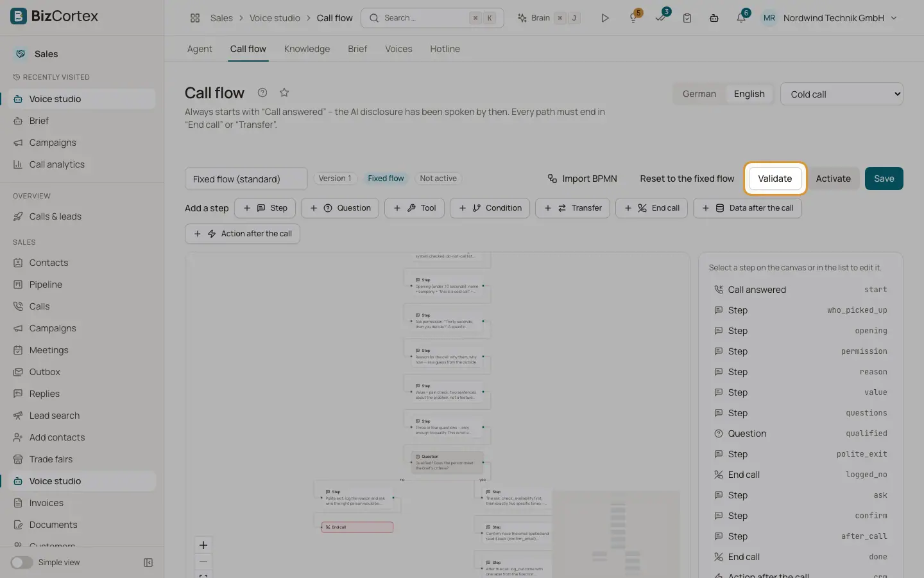Image resolution: width=924 pixels, height=578 pixels.
Task: Select the red End call node on canvas
Action: 357,527
